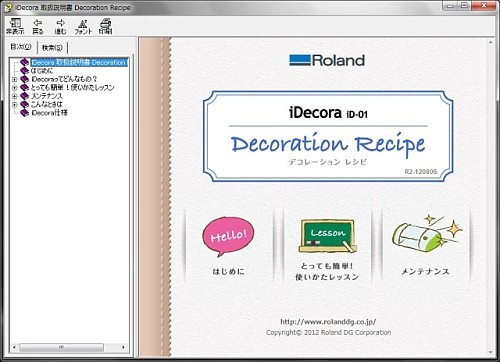Click the Lesson chalkboard image
The width and height of the screenshot is (500, 362).
(327, 236)
